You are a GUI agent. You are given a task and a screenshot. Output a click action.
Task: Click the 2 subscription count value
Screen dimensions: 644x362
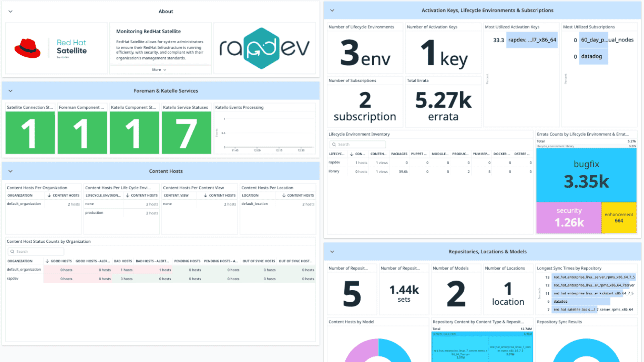365,107
